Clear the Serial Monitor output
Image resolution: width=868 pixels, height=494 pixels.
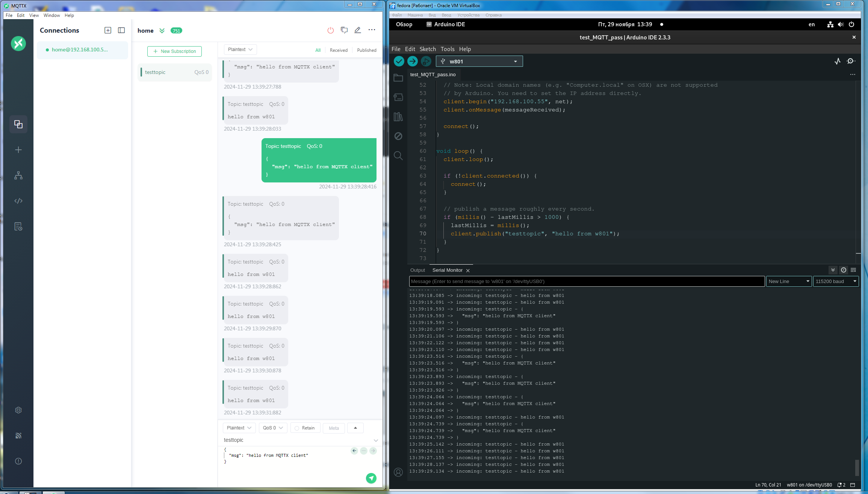(x=853, y=270)
